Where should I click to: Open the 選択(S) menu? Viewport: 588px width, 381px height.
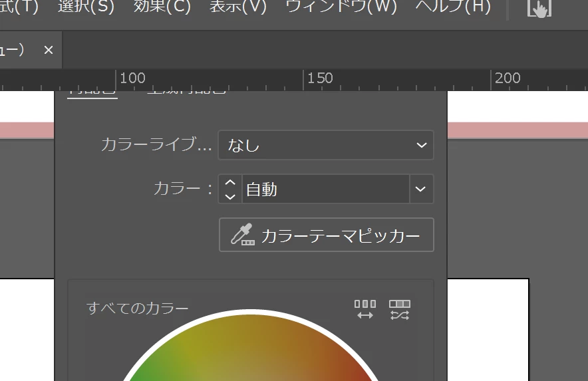86,7
